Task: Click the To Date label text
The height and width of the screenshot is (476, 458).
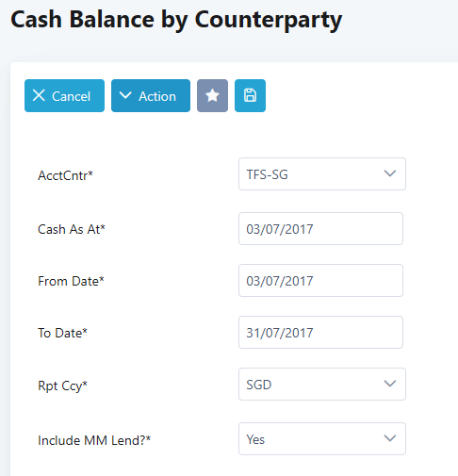Action: click(62, 333)
